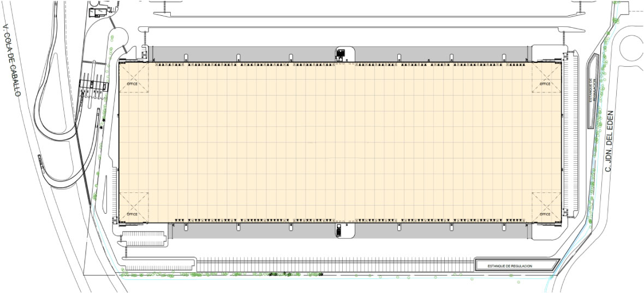Click the gray truck apron above warehouse
This screenshot has height=293, width=644.
pyautogui.click(x=246, y=52)
